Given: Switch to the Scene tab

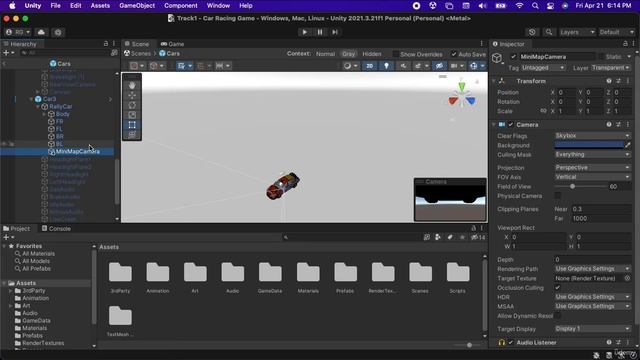Looking at the screenshot, I should 137,44.
